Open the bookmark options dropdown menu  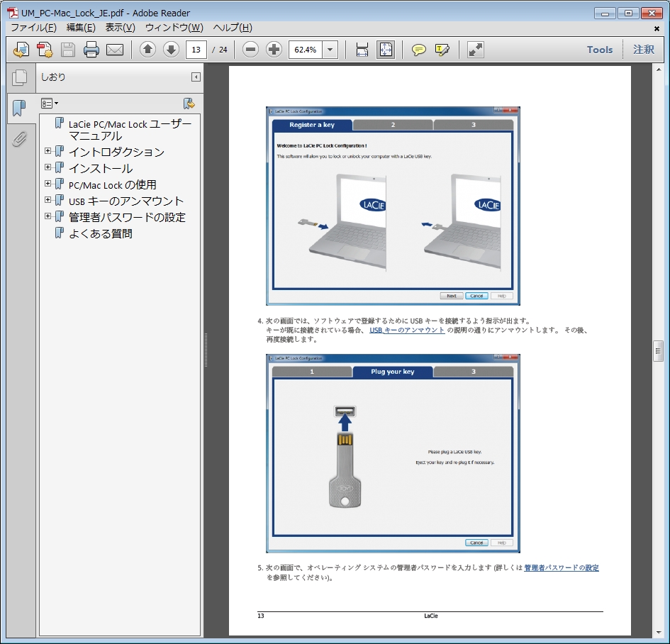(50, 104)
